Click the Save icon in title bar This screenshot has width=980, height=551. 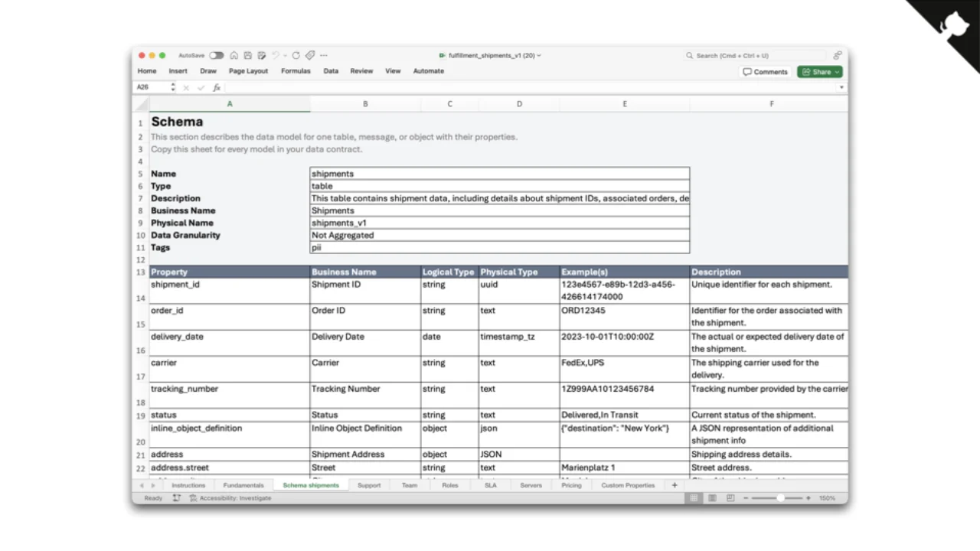tap(248, 55)
